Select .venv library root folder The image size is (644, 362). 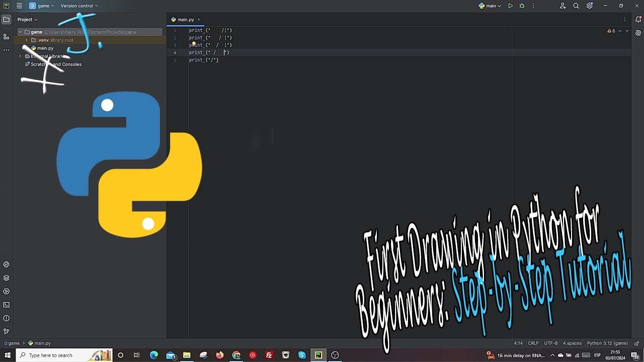(52, 40)
